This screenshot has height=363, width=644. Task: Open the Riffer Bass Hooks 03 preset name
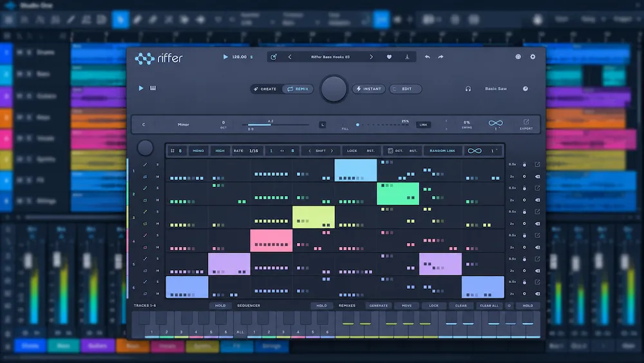(x=330, y=57)
